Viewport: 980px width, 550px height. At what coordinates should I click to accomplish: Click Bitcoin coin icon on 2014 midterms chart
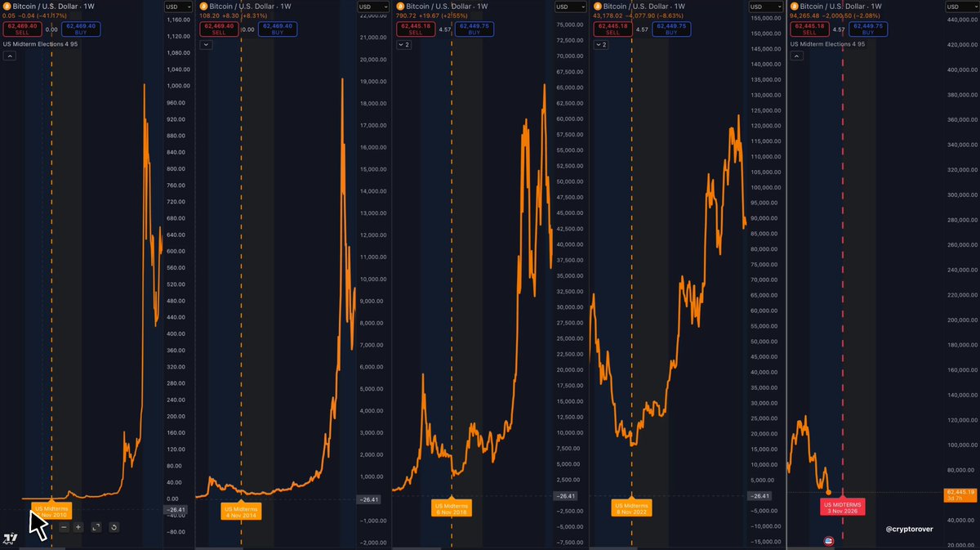(x=204, y=6)
